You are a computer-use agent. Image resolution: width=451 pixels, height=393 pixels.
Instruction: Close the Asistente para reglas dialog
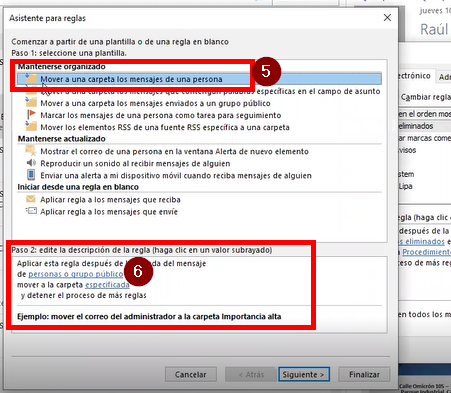coord(387,18)
